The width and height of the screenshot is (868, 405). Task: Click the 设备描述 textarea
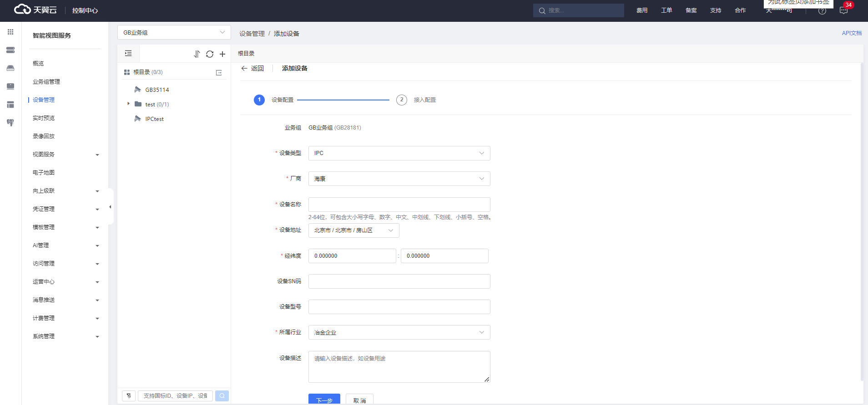[x=399, y=367]
